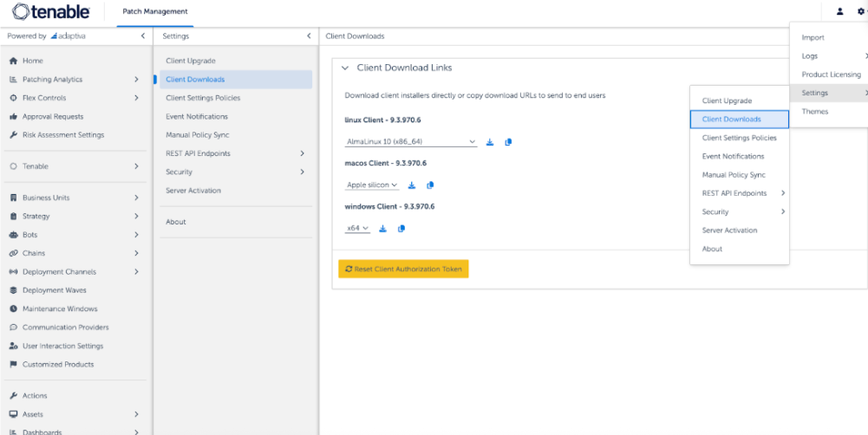
Task: Collapse the Settings panel with chevron
Action: (309, 36)
